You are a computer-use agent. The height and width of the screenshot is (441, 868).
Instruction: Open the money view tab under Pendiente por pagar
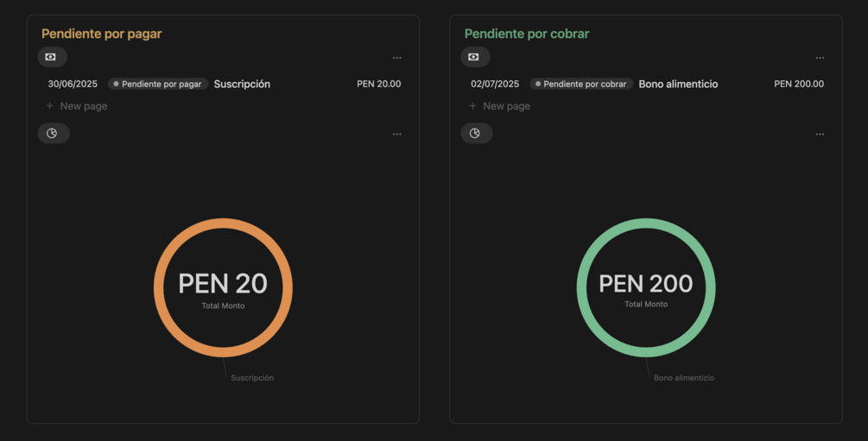click(52, 57)
